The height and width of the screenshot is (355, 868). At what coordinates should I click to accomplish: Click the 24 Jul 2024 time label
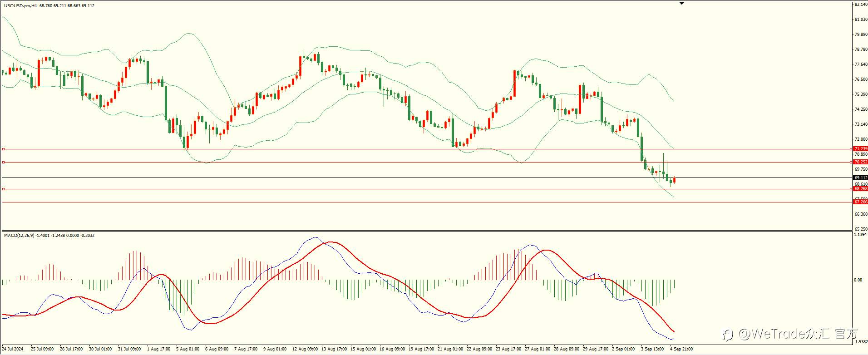13,349
